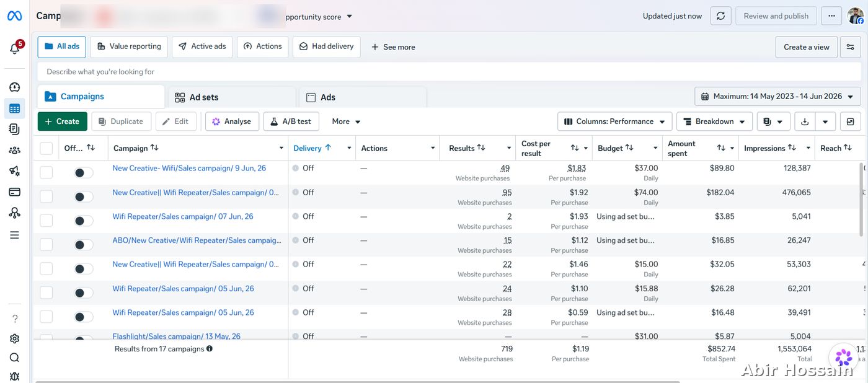Open Billing card icon in sidebar
This screenshot has width=868, height=383.
(x=14, y=192)
